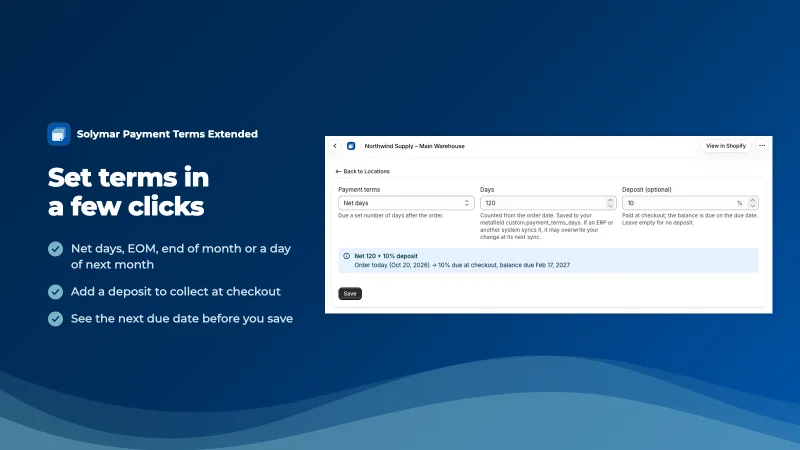Click the Solymar Payment Terms Extended logo icon
The image size is (800, 450).
(59, 134)
